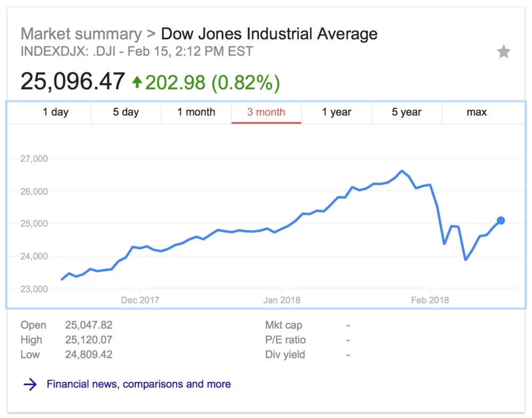532x418 pixels.
Task: Select the 1 day tab
Action: [55, 112]
